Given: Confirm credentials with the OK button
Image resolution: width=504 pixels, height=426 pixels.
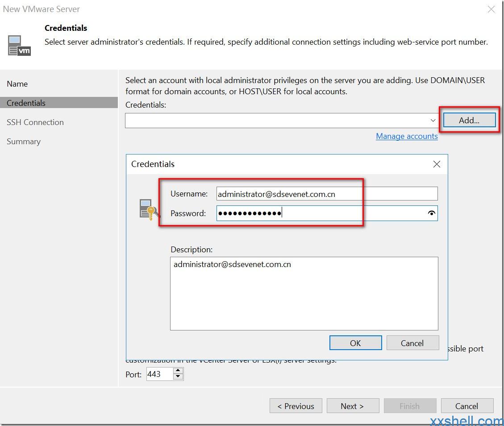Looking at the screenshot, I should pos(355,343).
